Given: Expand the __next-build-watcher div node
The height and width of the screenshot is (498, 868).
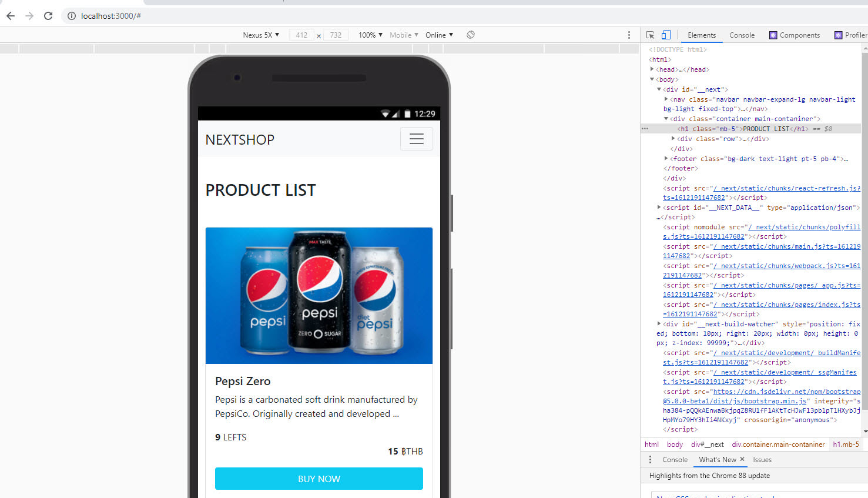Looking at the screenshot, I should (x=659, y=324).
